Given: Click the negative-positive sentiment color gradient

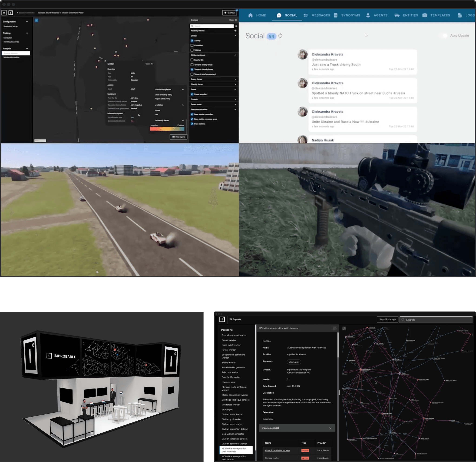Looking at the screenshot, I should 167,129.
